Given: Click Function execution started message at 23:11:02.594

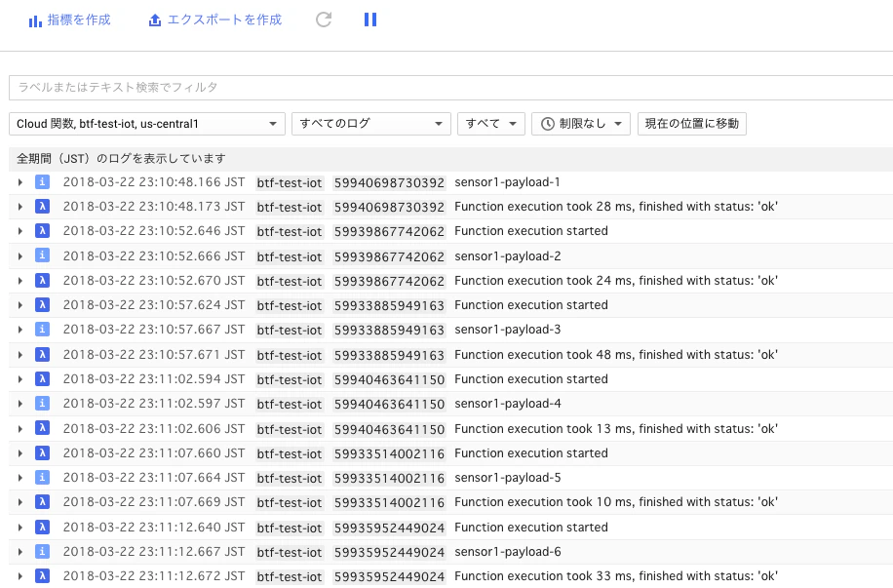Looking at the screenshot, I should pyautogui.click(x=530, y=379).
